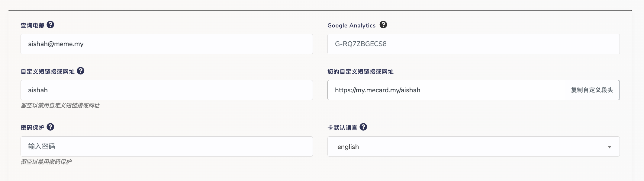
Task: Click the 查询电邮 field label
Action: (x=32, y=25)
